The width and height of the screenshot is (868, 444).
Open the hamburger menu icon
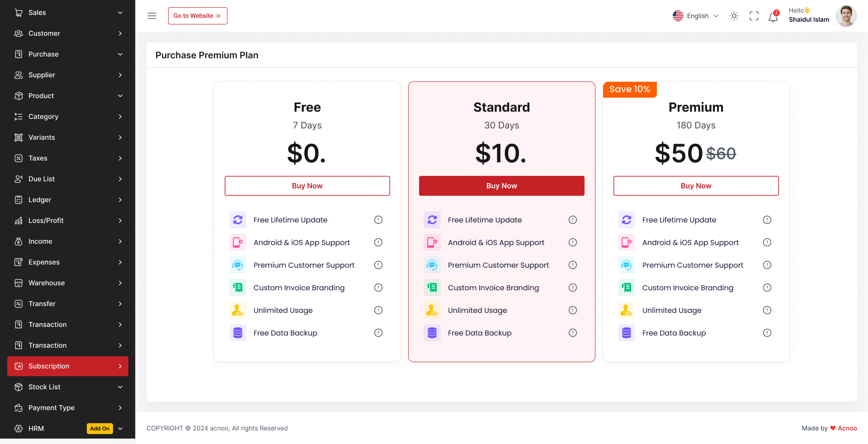click(151, 15)
